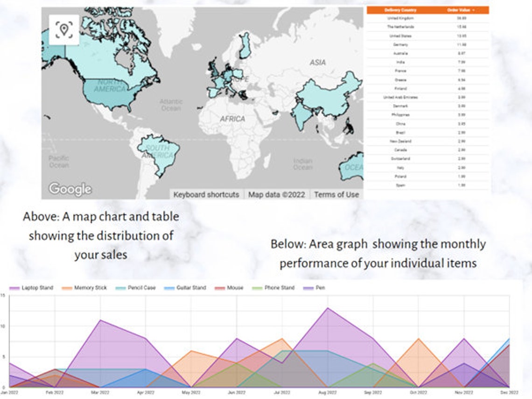This screenshot has height=399, width=532.
Task: Click the Pen purple color swatch
Action: point(309,287)
